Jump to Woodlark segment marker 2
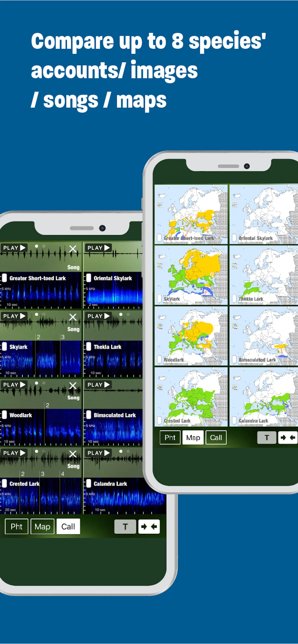 47,405
